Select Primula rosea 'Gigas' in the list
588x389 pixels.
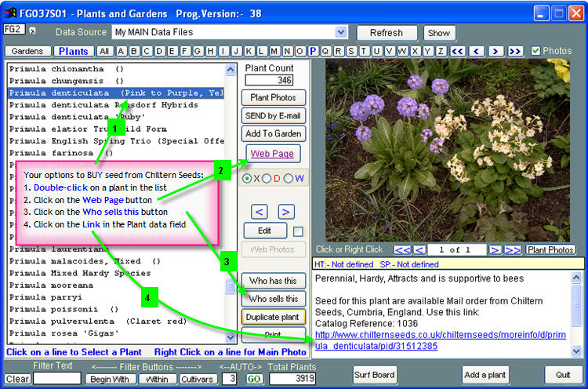(x=116, y=333)
